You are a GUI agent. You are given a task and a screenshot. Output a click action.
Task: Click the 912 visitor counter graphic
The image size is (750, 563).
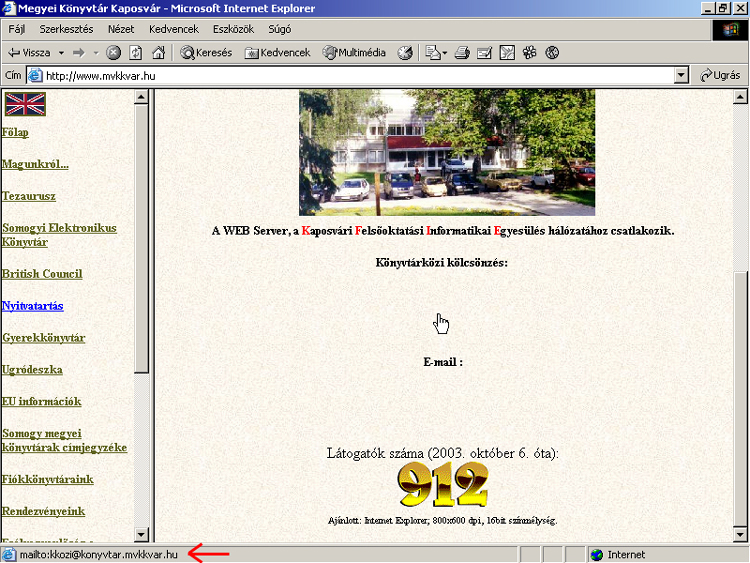click(443, 485)
